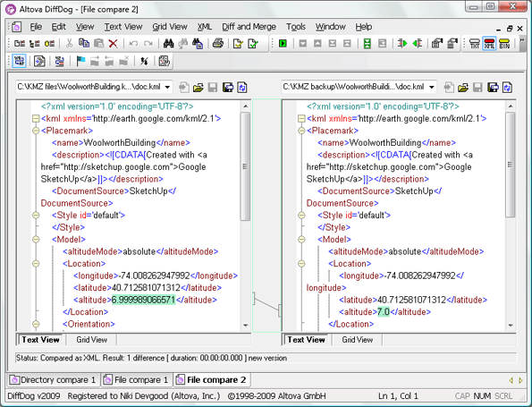
Task: Open the Diff and Merge menu
Action: [249, 27]
